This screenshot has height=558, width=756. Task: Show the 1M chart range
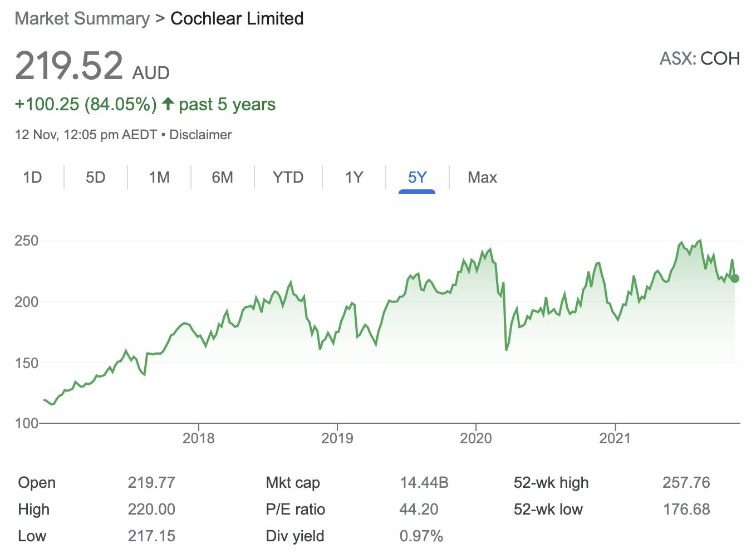[x=159, y=178]
